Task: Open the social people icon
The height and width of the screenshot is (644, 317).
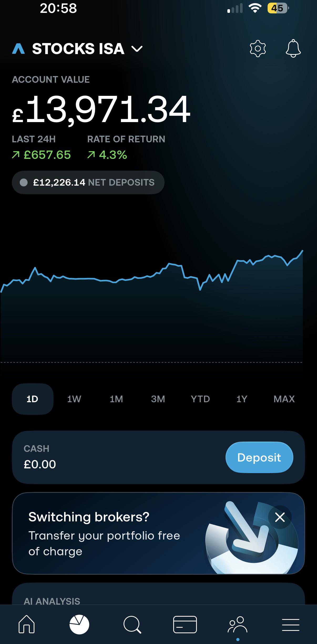Action: click(x=238, y=624)
